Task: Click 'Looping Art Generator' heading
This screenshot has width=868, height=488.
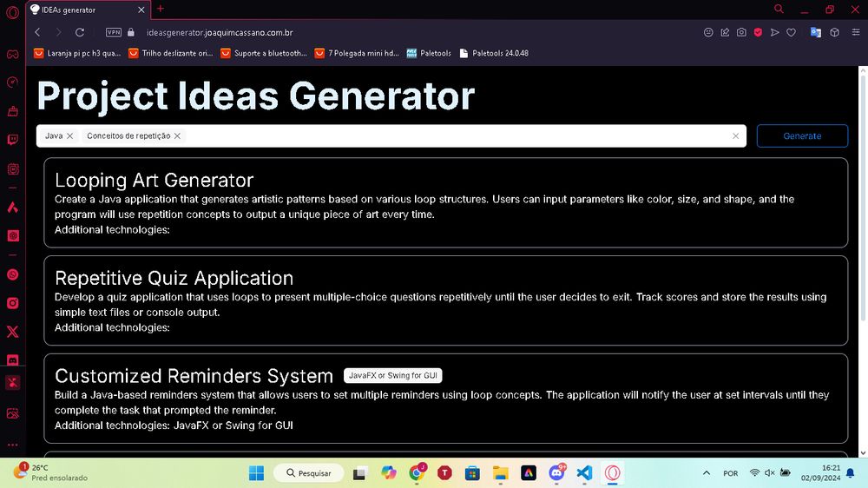Action: 154,180
